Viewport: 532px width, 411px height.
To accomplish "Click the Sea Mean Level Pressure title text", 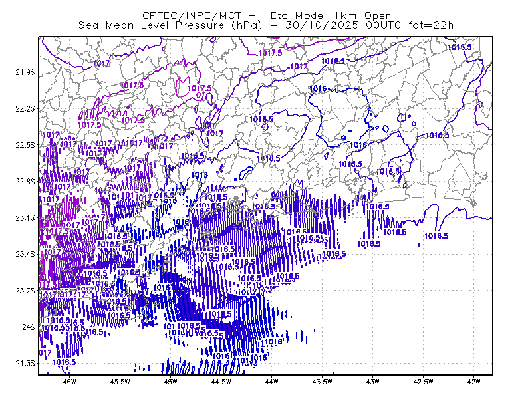I will [x=151, y=25].
